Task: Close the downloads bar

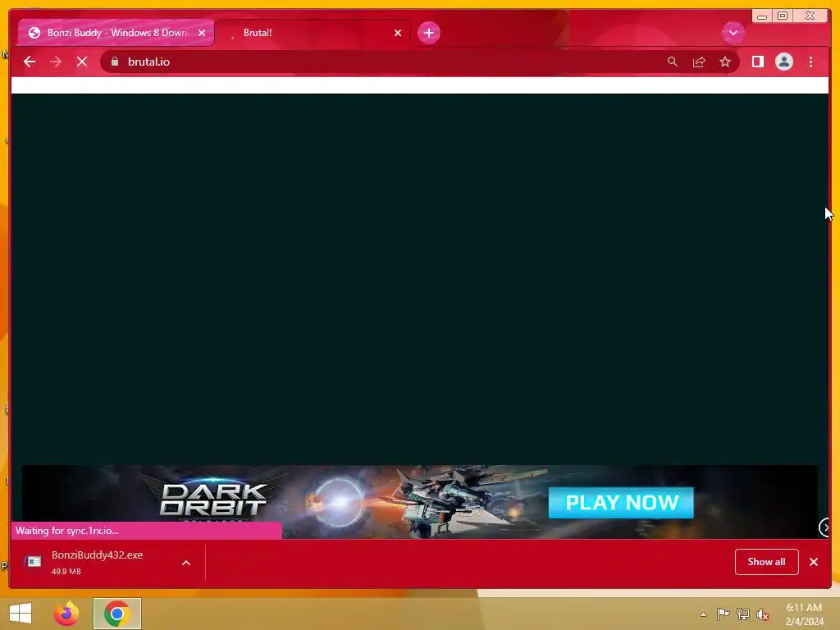Action: tap(814, 562)
